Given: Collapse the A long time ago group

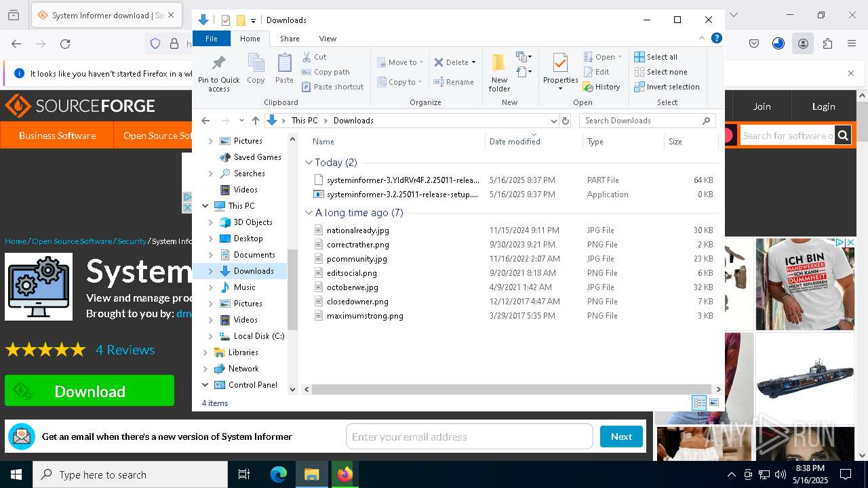Looking at the screenshot, I should (309, 213).
